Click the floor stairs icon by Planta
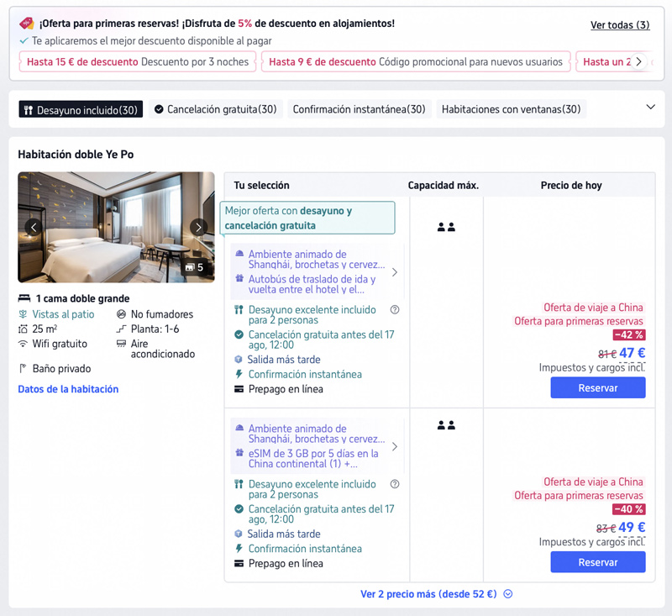This screenshot has height=616, width=672. click(121, 329)
